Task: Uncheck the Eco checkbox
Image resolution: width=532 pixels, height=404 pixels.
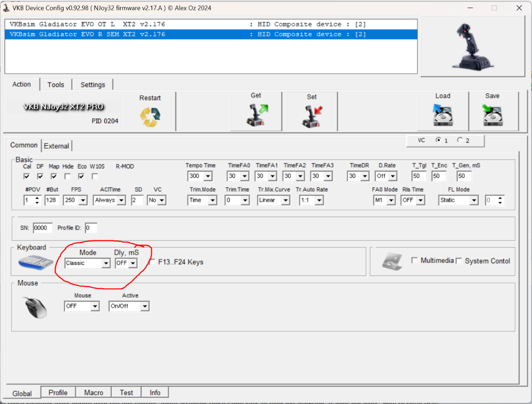Action: (81, 176)
